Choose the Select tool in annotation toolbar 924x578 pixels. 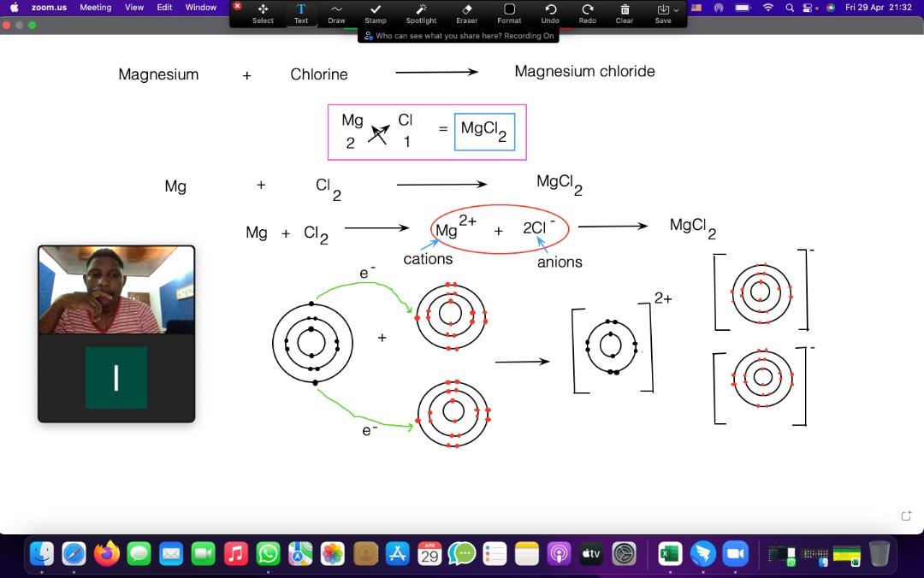[x=263, y=13]
